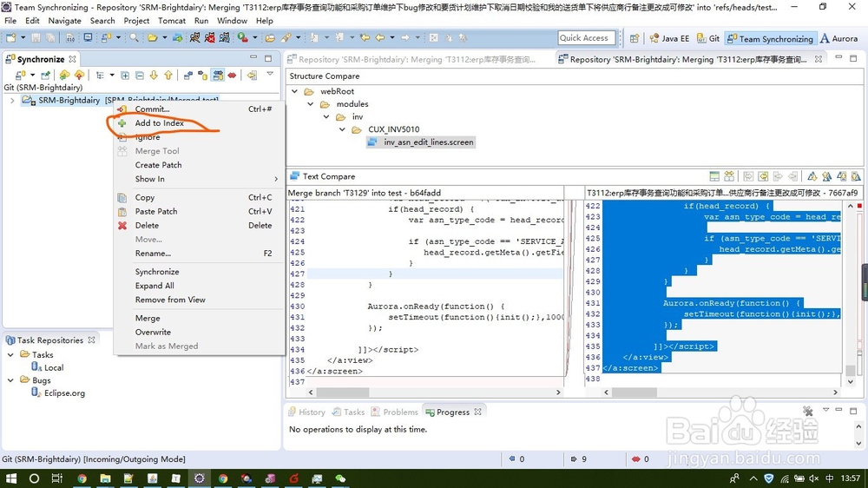Click the Run green play toolbar icon
Screen dimensions: 868x488
click(x=242, y=37)
